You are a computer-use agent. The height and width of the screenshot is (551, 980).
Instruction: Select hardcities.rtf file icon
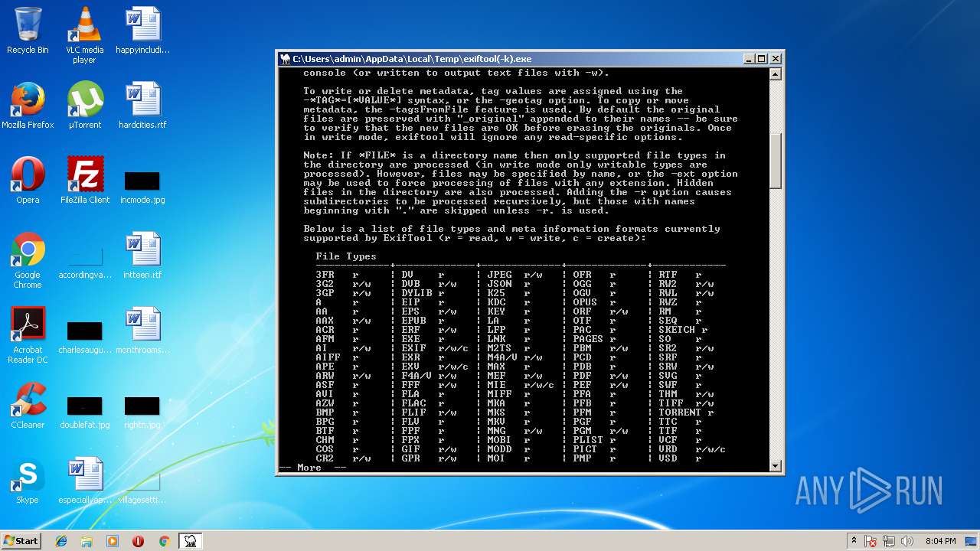tap(142, 106)
